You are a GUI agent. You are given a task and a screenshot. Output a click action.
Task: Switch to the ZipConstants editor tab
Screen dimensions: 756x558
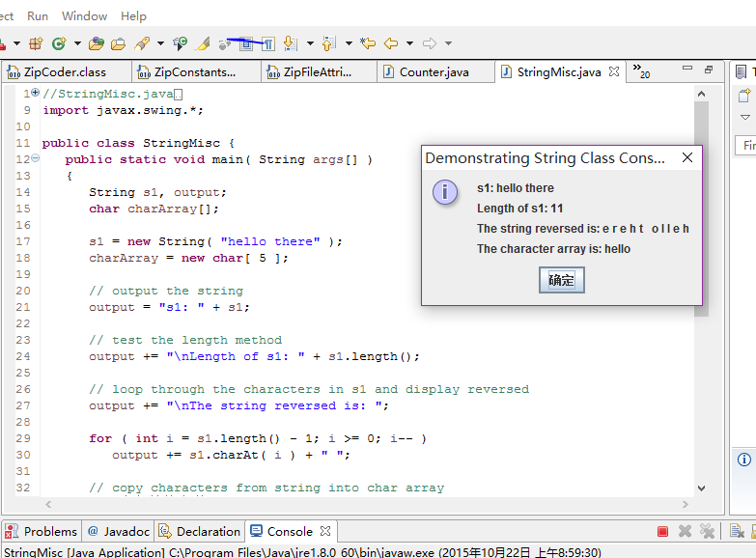196,71
